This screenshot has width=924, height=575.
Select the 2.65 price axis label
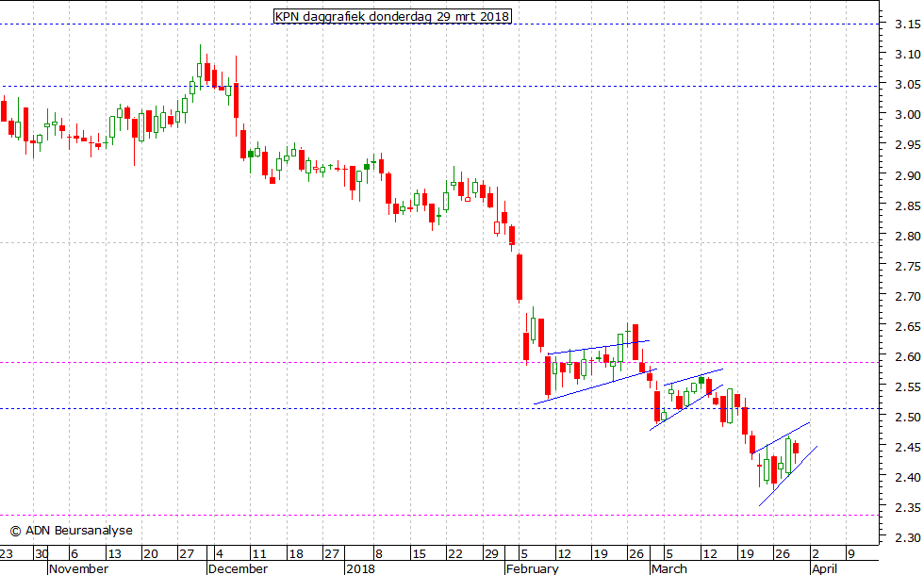(907, 326)
